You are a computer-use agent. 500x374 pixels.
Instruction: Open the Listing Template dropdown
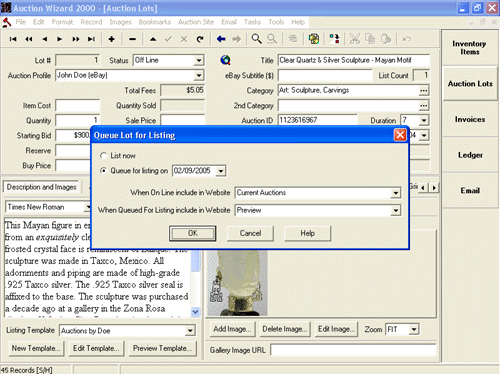click(x=190, y=331)
